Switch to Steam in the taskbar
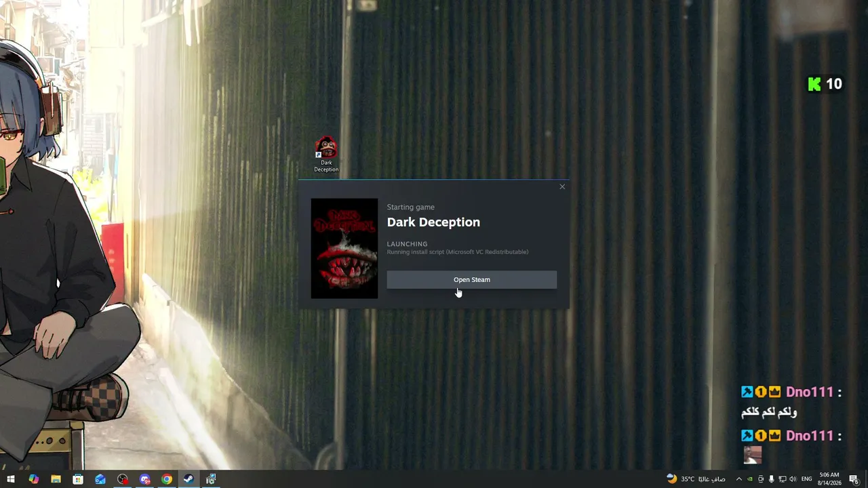 [x=189, y=479]
